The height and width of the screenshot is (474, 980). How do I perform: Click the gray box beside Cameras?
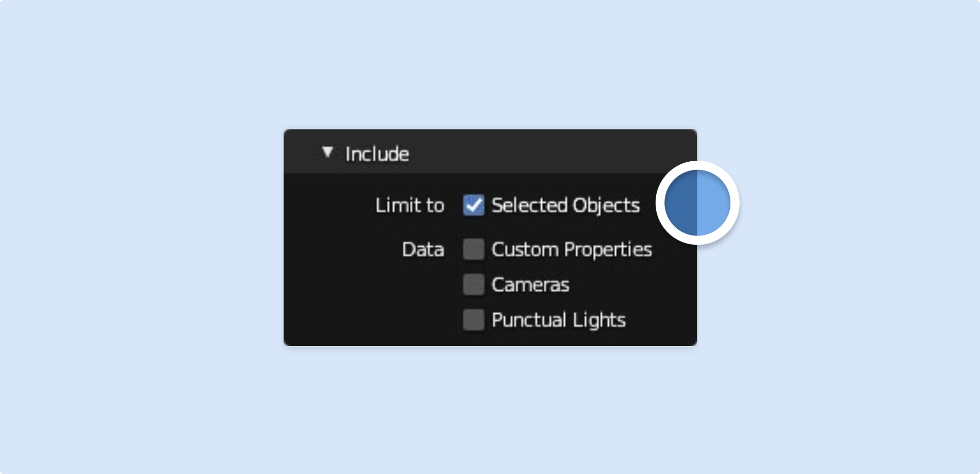point(474,285)
